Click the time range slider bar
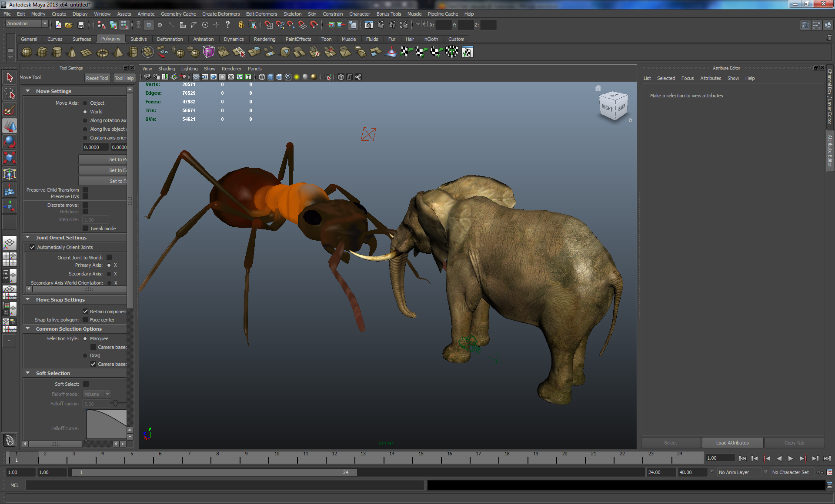The height and width of the screenshot is (504, 835). click(214, 472)
